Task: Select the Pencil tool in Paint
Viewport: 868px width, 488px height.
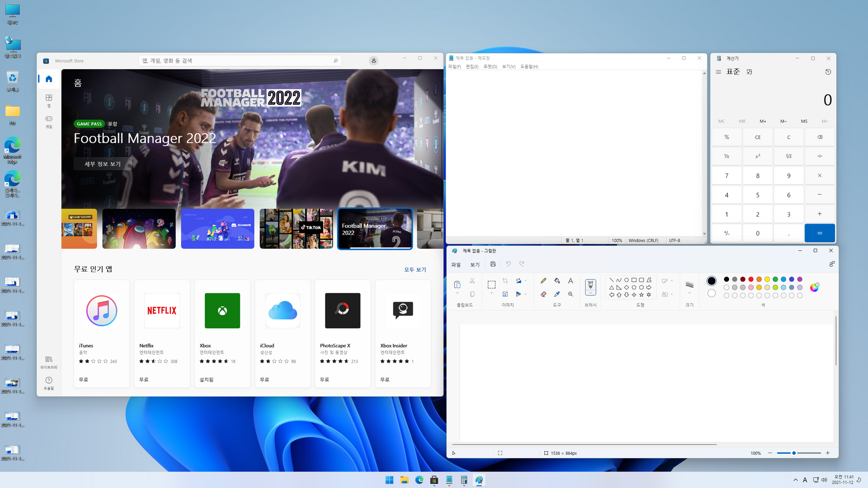Action: point(543,281)
